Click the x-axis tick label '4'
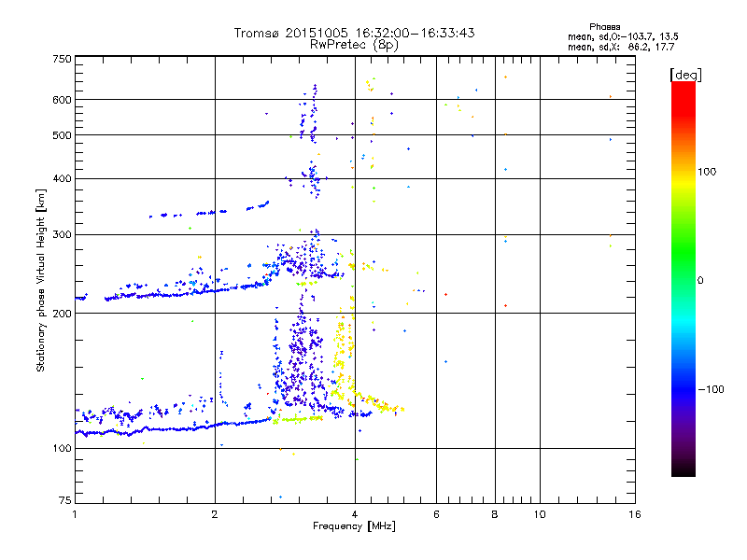Screen dimensions: 747x560 [x=355, y=514]
